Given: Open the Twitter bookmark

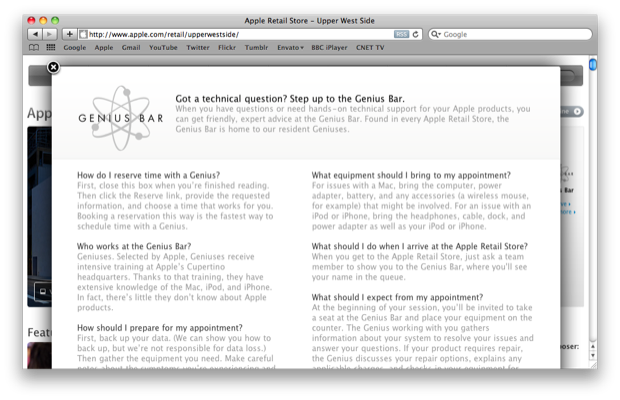Looking at the screenshot, I should (198, 47).
